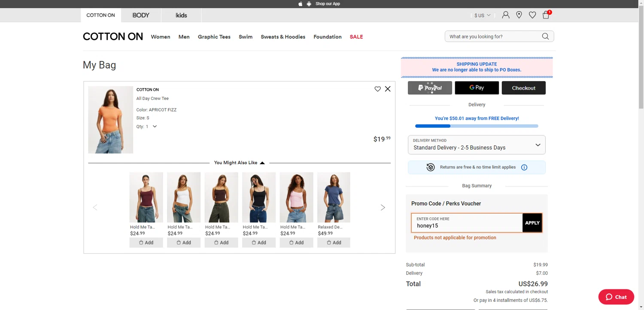Remove All Day Crew Tee from bag
644x310 pixels.
(388, 89)
